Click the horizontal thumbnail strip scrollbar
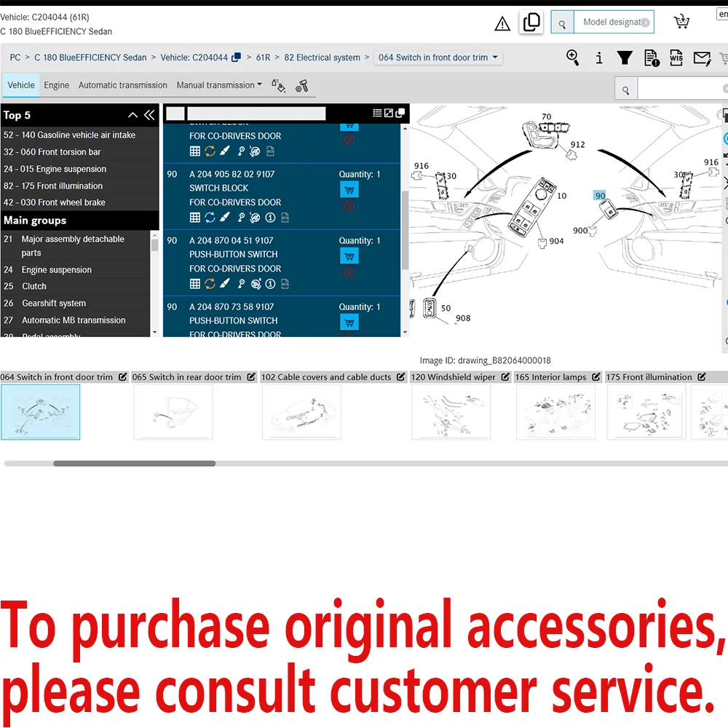The width and height of the screenshot is (728, 728). (x=134, y=463)
